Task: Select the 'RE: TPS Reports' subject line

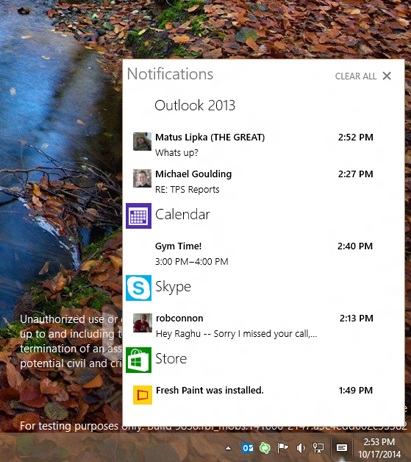Action: (187, 189)
